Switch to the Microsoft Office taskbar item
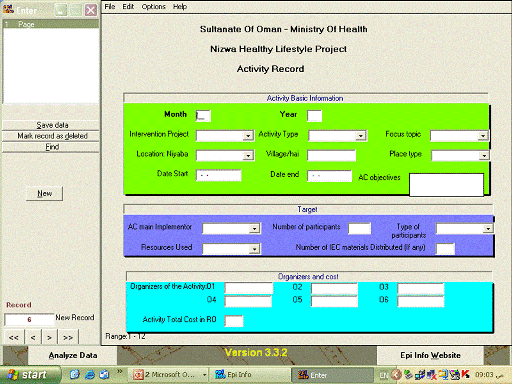Screen dimensions: 512x384 [x=169, y=375]
